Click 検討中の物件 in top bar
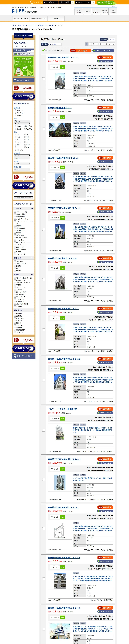129x644 pixels. point(64,2)
